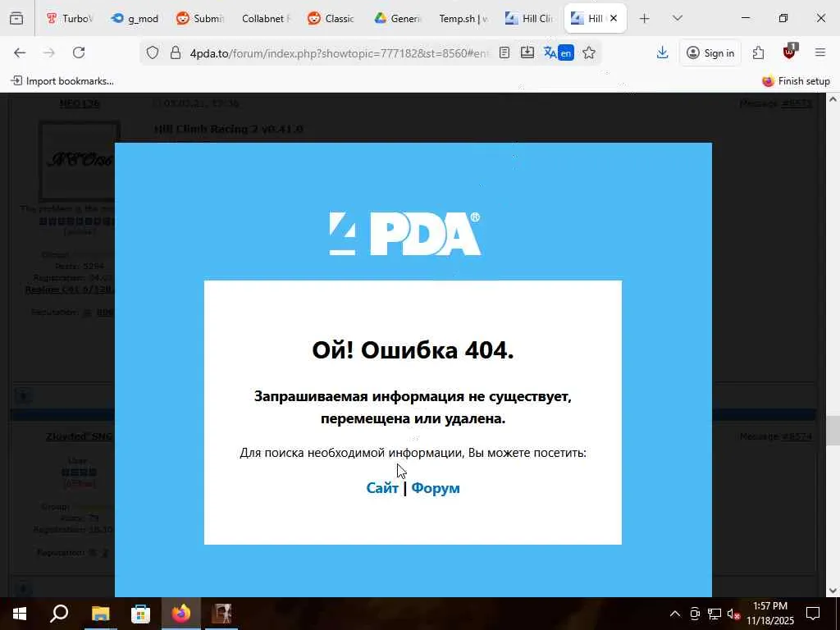Click the install/save page icon in the address bar
This screenshot has height=630, width=840.
(x=527, y=52)
